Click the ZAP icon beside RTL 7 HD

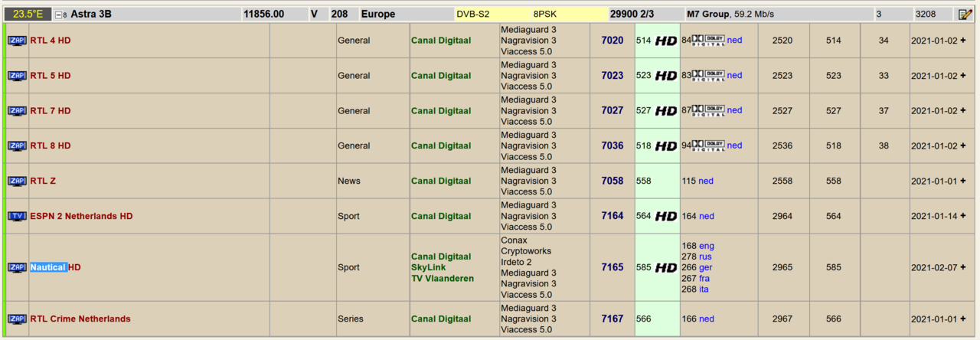[17, 111]
